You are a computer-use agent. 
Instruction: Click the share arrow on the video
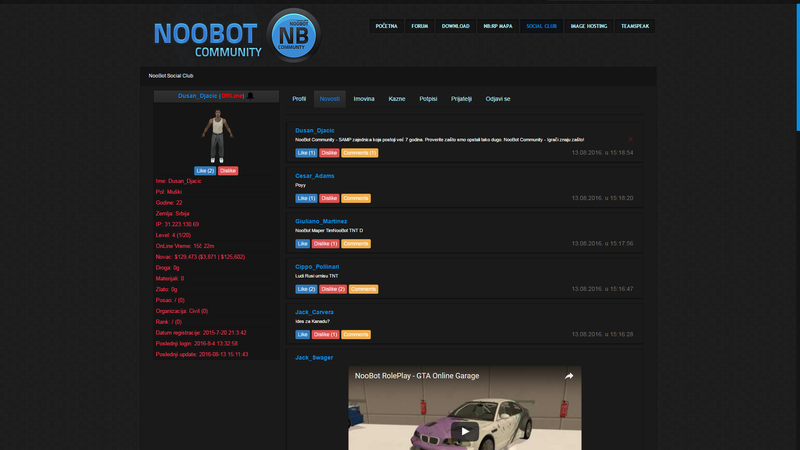pyautogui.click(x=569, y=376)
